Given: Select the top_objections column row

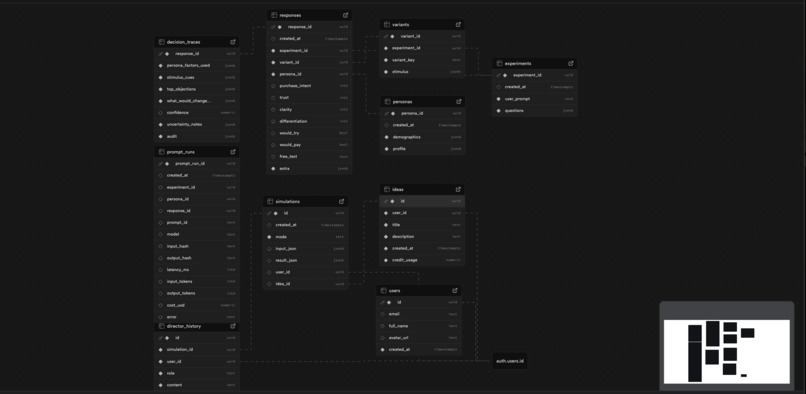Looking at the screenshot, I should [x=197, y=89].
